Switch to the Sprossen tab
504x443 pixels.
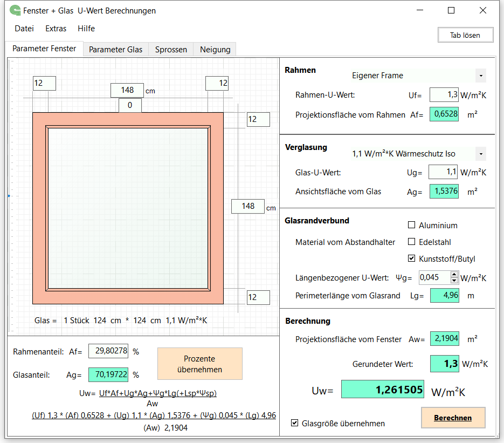click(x=171, y=49)
